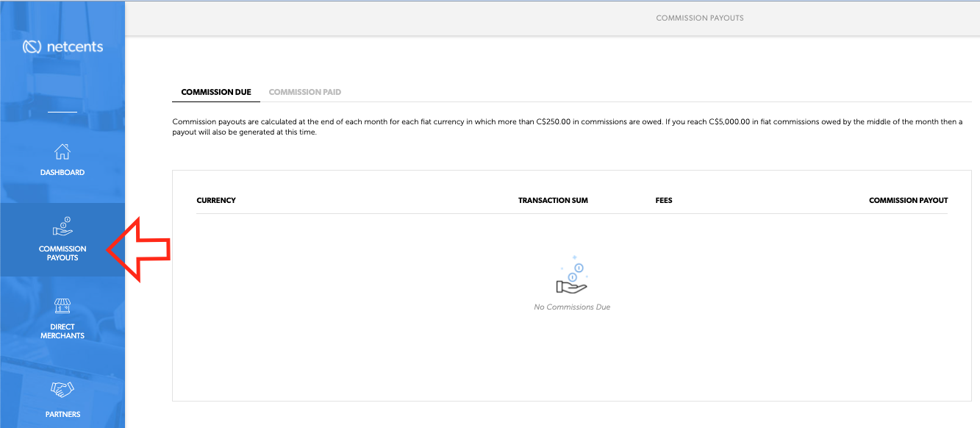Click the commission payouts explanation paragraph
Viewport: 980px width, 428px height.
point(567,127)
